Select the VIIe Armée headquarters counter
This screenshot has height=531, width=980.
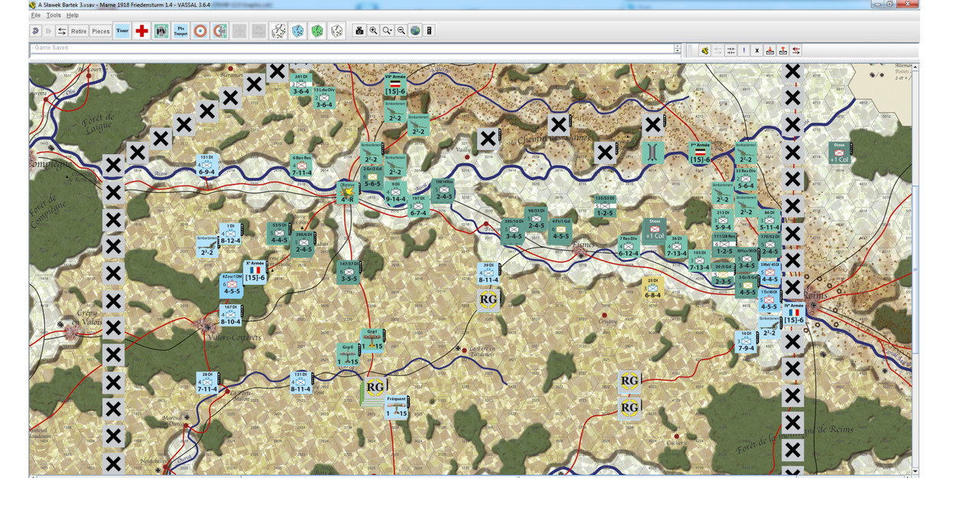(395, 86)
